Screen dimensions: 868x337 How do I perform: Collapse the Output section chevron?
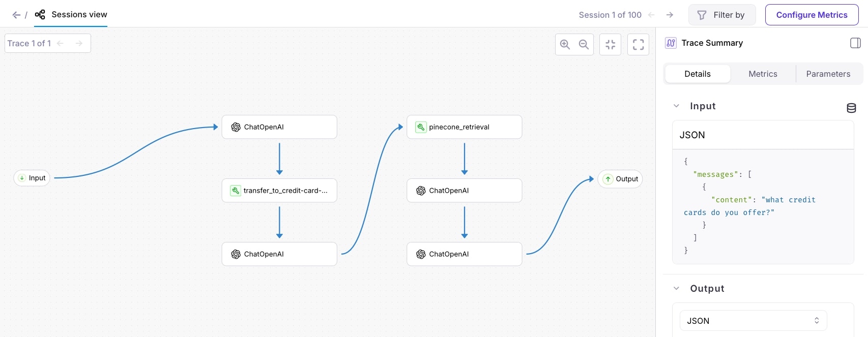coord(676,288)
